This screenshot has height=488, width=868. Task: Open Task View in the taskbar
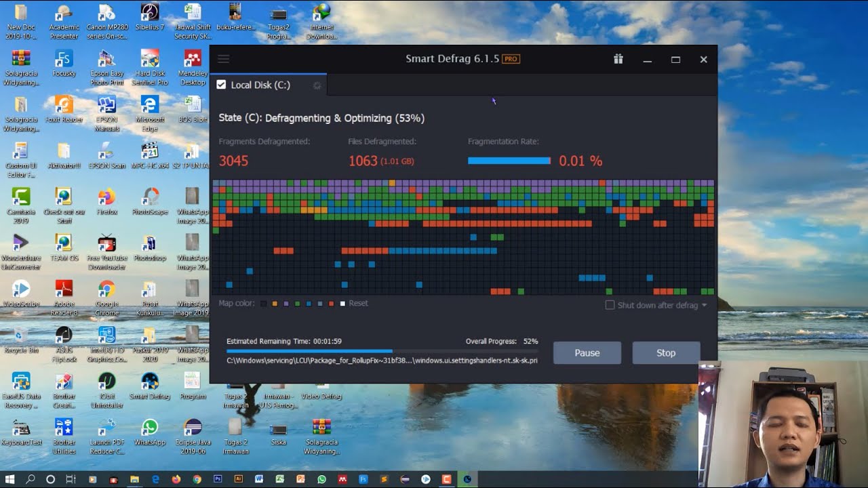71,479
